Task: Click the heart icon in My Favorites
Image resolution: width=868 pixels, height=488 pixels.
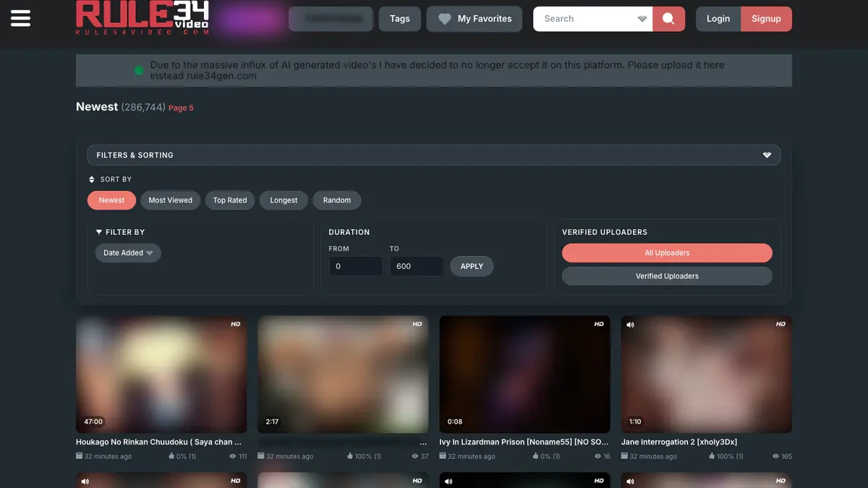Action: [x=445, y=19]
